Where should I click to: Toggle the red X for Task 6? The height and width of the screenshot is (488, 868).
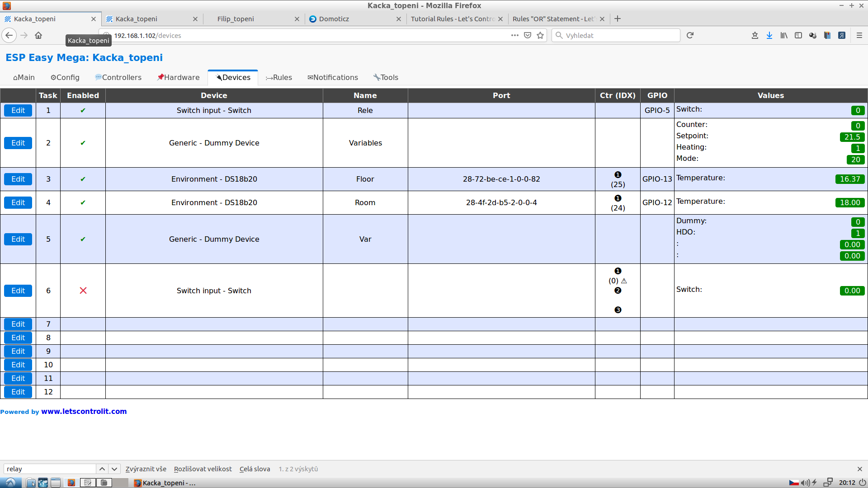(82, 290)
